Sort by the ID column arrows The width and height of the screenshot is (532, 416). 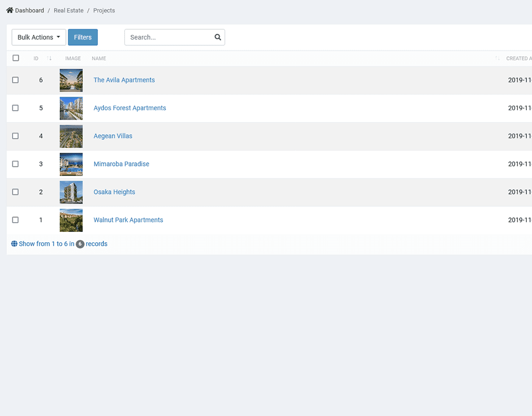pos(49,59)
